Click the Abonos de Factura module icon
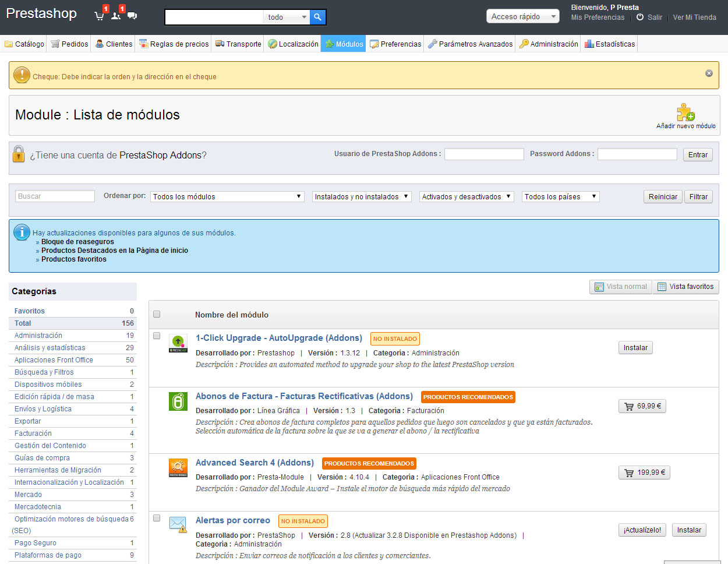This screenshot has height=564, width=728. (178, 401)
